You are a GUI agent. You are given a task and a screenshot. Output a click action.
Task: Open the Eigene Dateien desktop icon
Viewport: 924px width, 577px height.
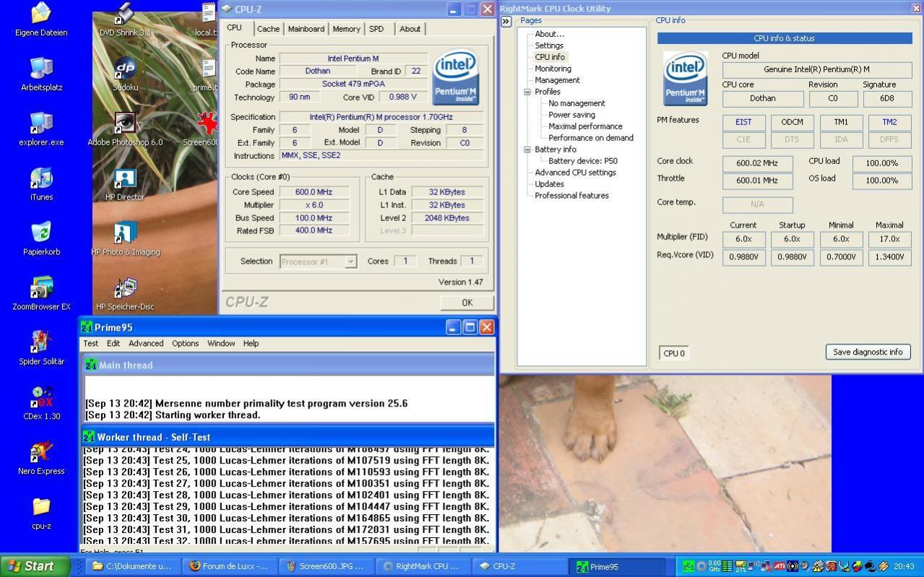pos(41,19)
